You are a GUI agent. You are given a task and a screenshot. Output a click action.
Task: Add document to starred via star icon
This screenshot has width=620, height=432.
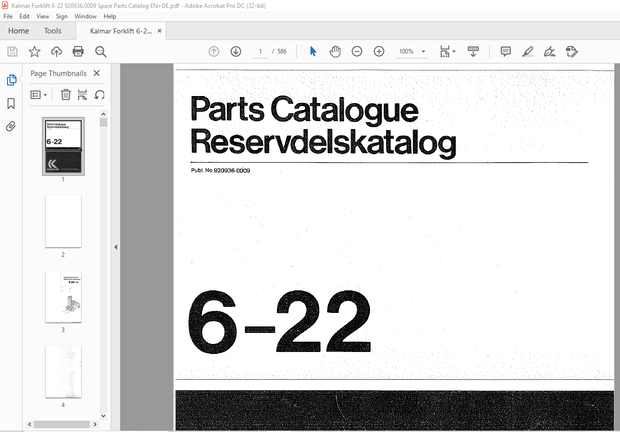click(x=34, y=51)
